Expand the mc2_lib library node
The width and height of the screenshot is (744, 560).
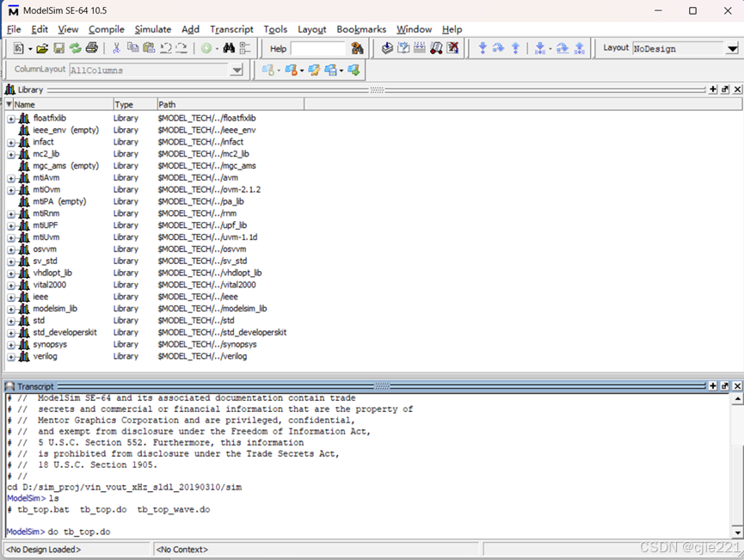(x=11, y=154)
